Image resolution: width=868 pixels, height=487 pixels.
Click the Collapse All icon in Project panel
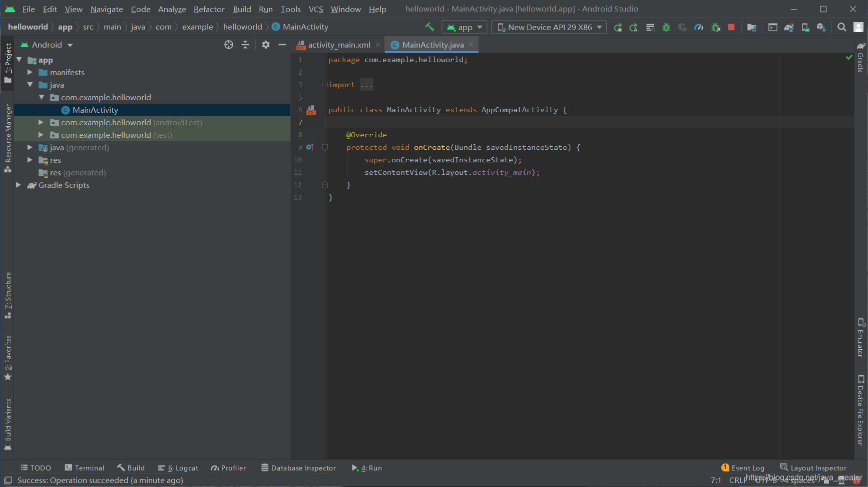click(x=245, y=45)
